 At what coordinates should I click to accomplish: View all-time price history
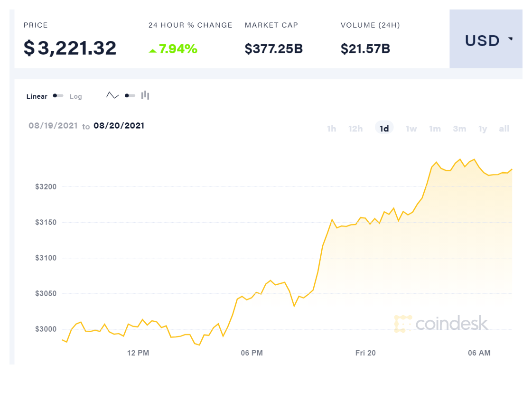(504, 129)
